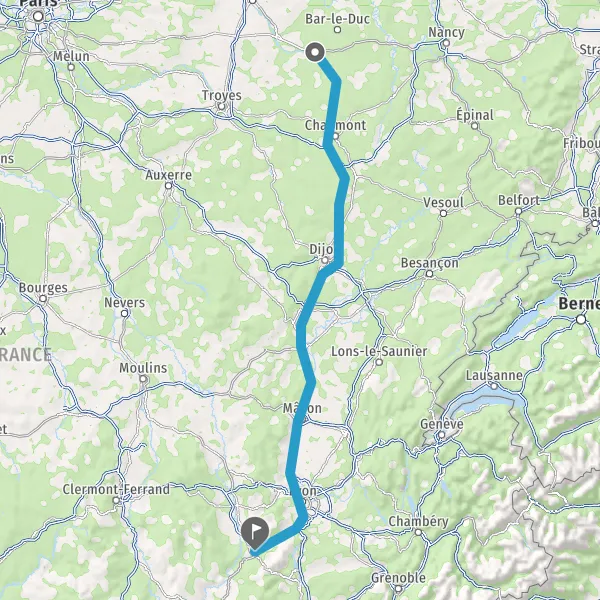Screen dimensions: 600x600
Task: Click the route start circle marker
Action: tap(315, 52)
